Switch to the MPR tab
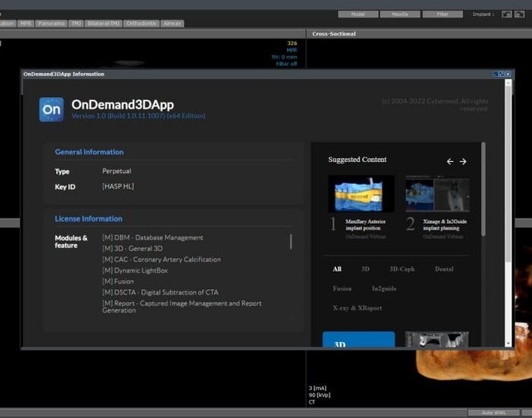The image size is (532, 418). 25,24
